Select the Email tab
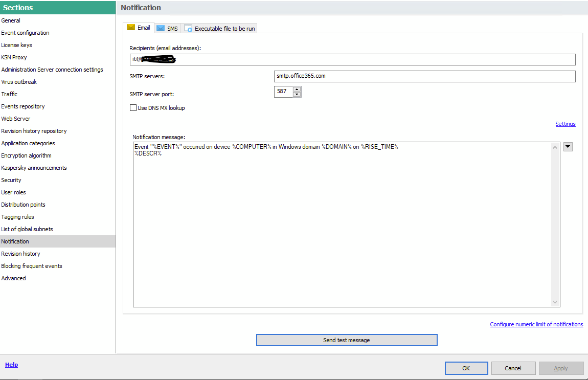 point(139,28)
